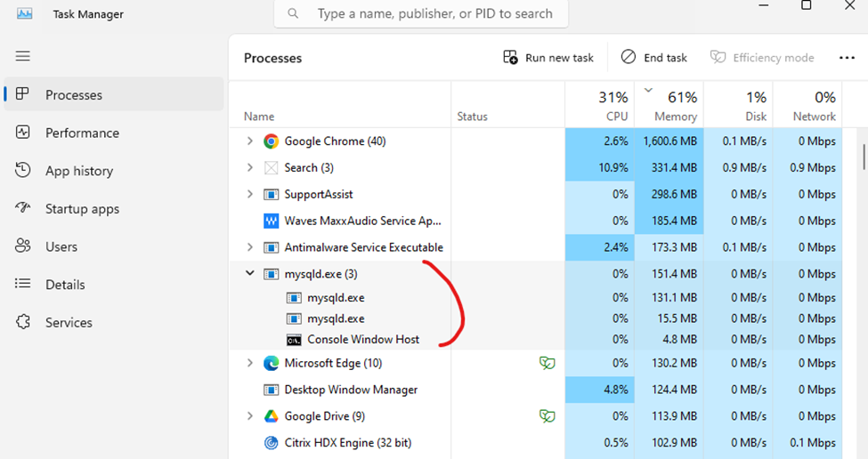Open the more options ellipsis menu
The height and width of the screenshot is (459, 868).
(847, 58)
